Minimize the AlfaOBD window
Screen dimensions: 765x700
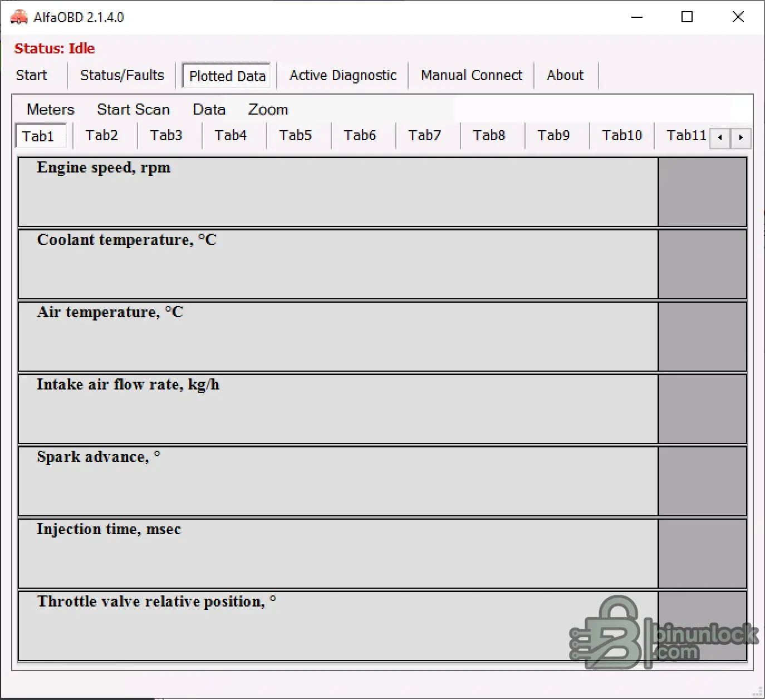click(637, 17)
